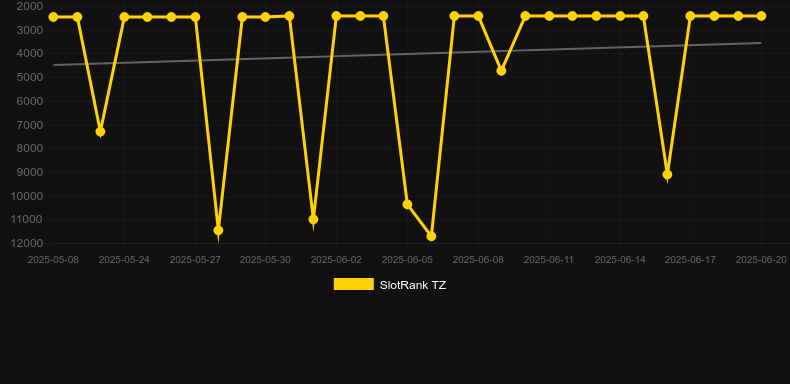790x384 pixels.
Task: Select the data point near rank 9100
Action: click(667, 174)
